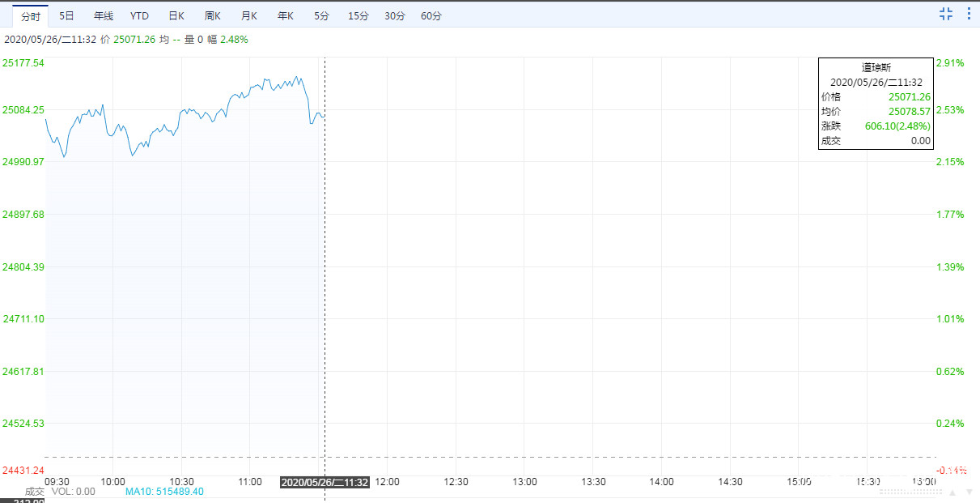
Task: Click the up arrow in bottom-right corner
Action: tap(953, 492)
